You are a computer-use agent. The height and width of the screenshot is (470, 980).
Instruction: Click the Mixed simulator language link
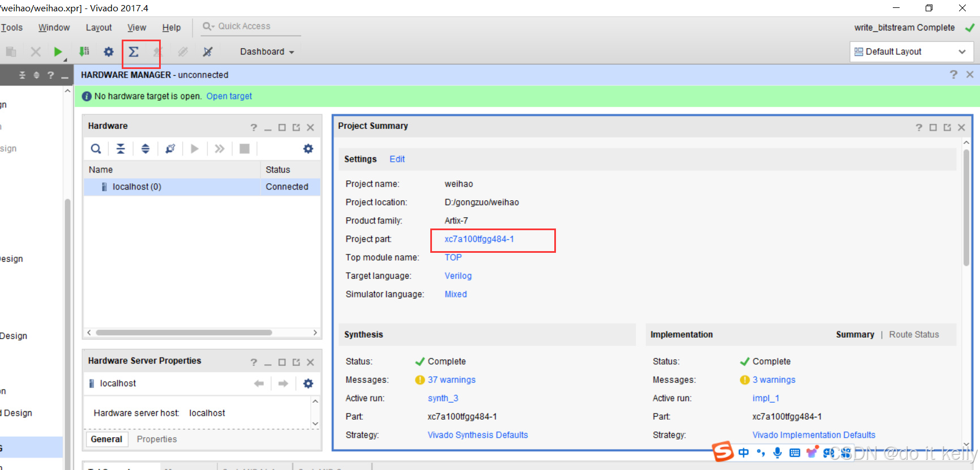pyautogui.click(x=456, y=294)
